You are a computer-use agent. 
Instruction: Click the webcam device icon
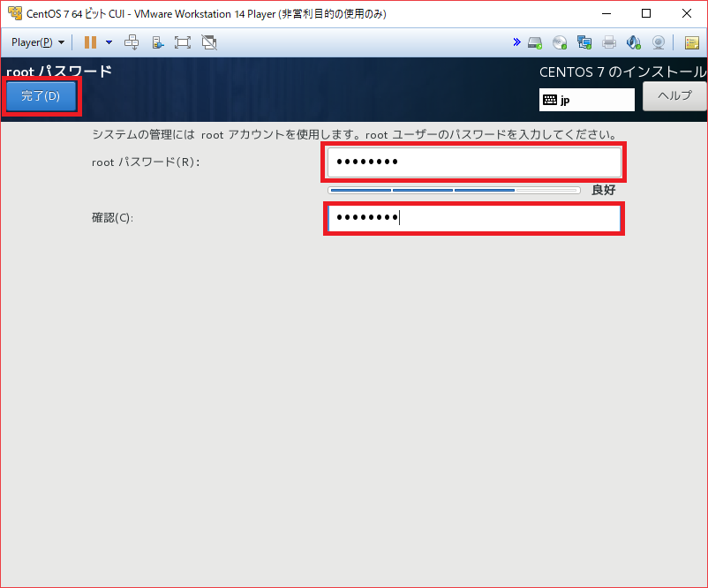[x=658, y=42]
